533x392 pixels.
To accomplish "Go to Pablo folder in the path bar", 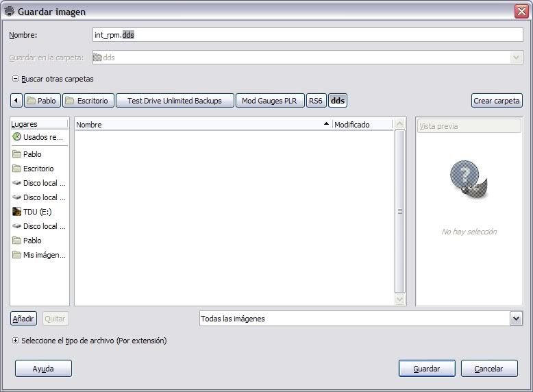I will tap(41, 101).
